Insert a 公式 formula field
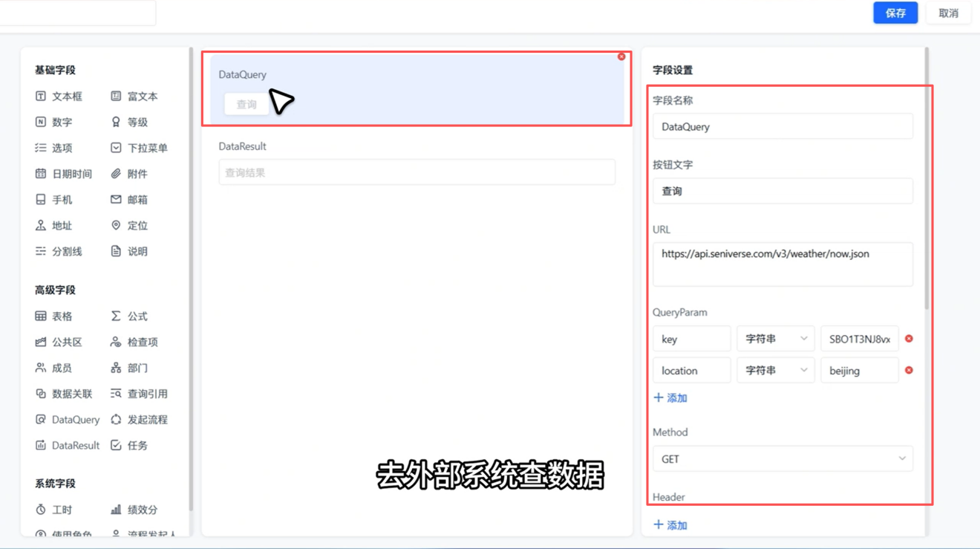This screenshot has height=549, width=980. pyautogui.click(x=129, y=316)
